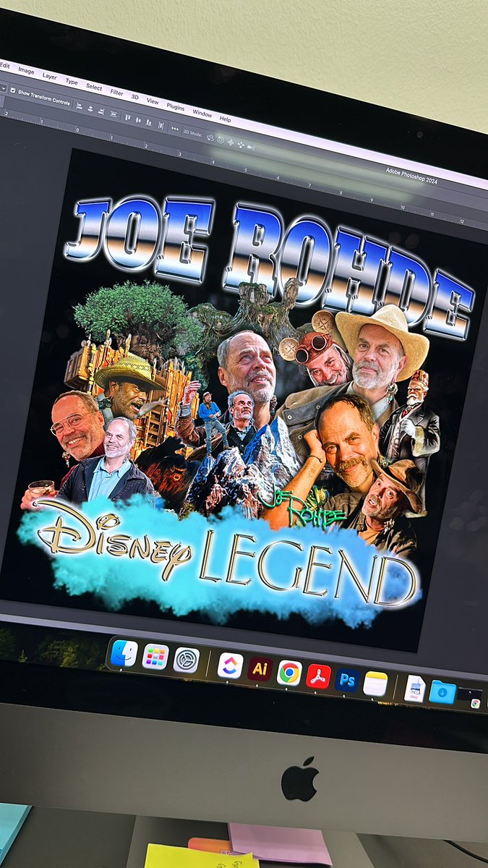Open Notes from the Dock

point(375,684)
